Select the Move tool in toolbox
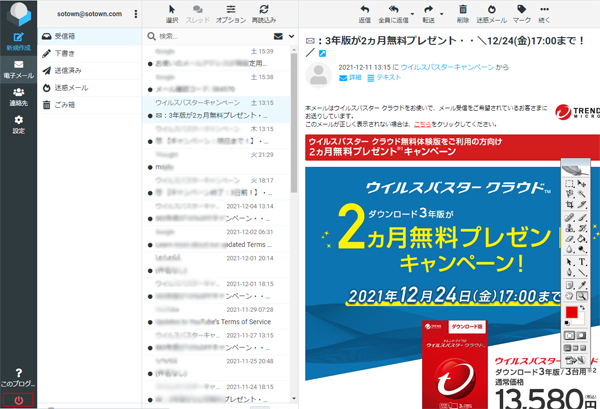 (x=582, y=184)
